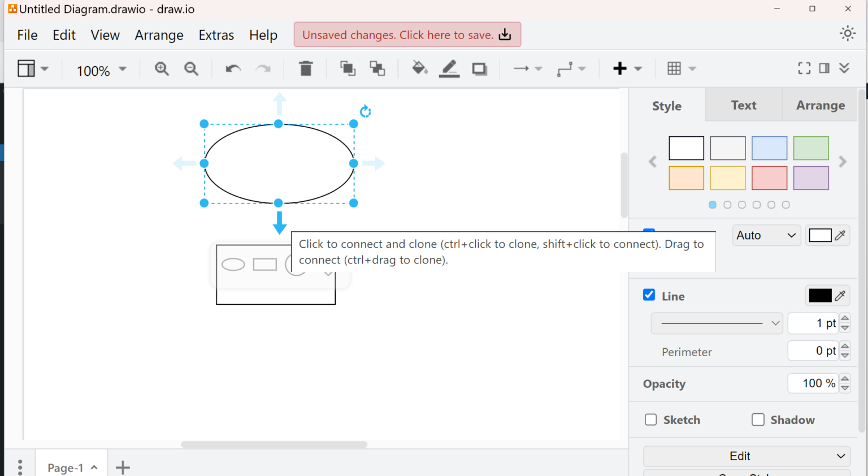Select the Delete icon to remove the shape
868x476 pixels.
point(306,68)
